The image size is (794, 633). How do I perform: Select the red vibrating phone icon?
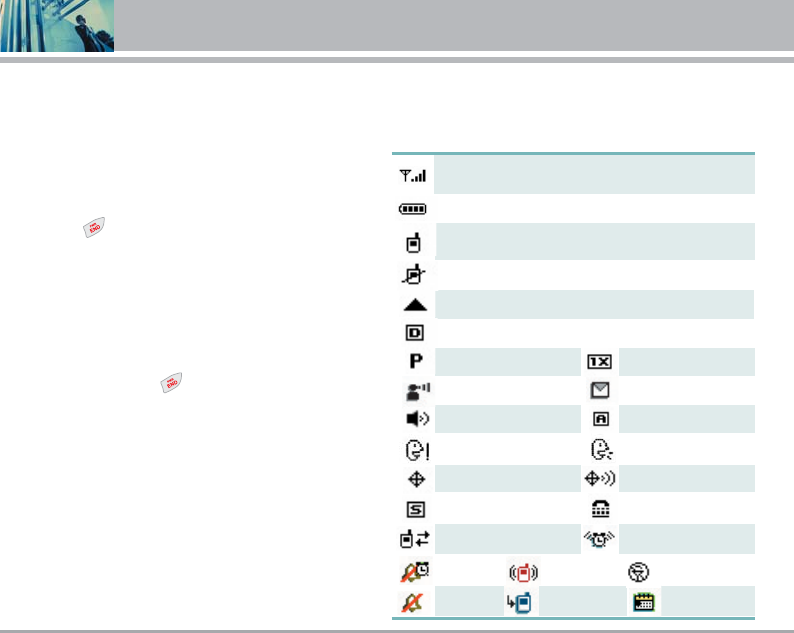[x=524, y=573]
